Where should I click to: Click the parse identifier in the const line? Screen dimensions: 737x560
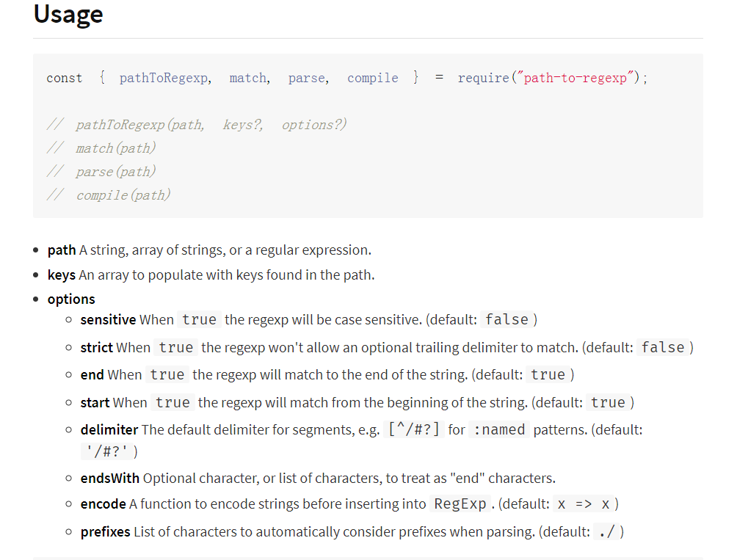click(306, 78)
